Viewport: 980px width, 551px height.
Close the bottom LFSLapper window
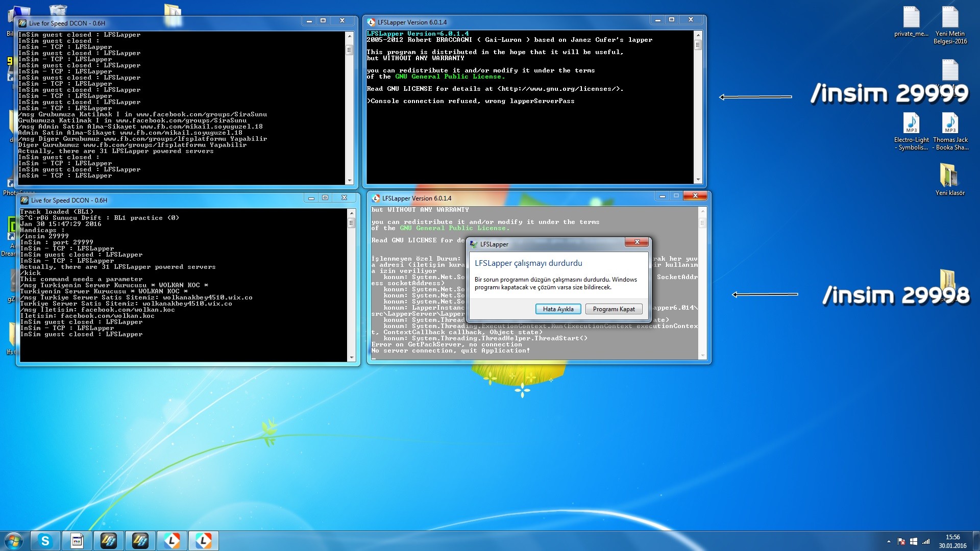tap(695, 196)
